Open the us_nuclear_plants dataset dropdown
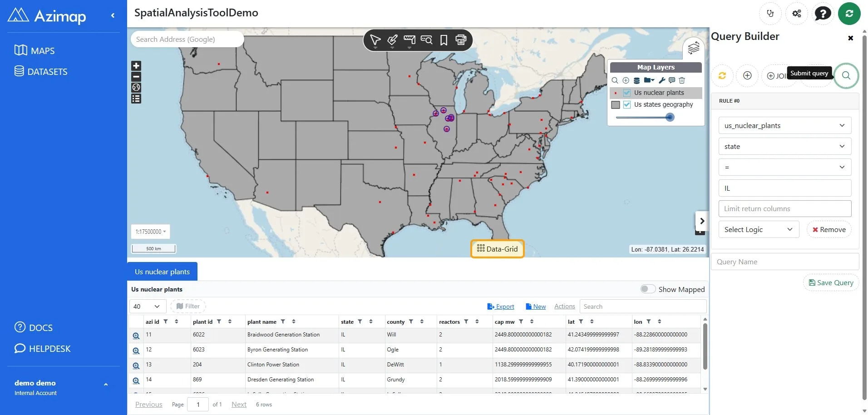 [x=784, y=125]
